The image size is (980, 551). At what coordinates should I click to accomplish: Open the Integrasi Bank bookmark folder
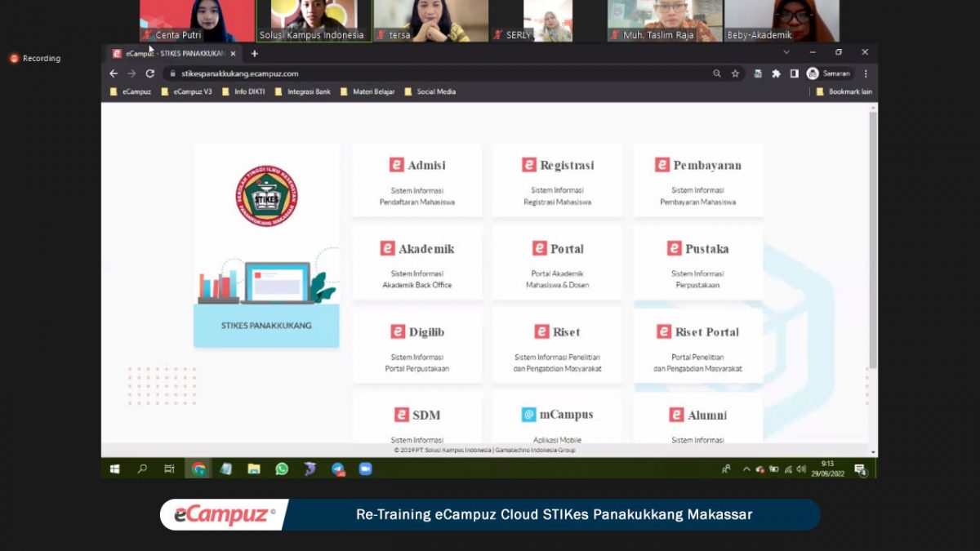tap(303, 92)
